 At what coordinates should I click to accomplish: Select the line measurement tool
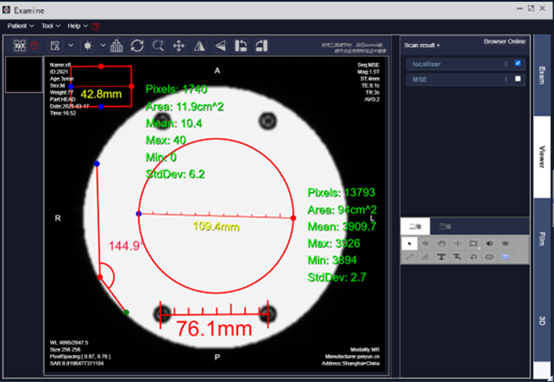(x=409, y=257)
